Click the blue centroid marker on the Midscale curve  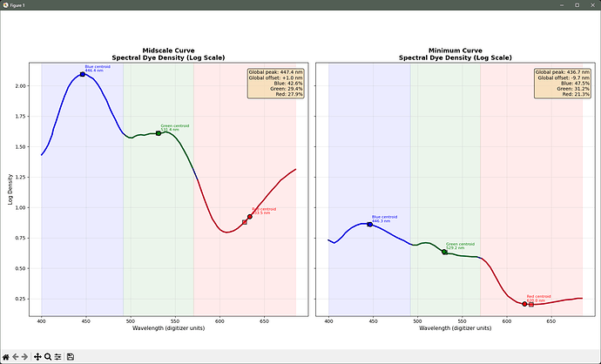pyautogui.click(x=83, y=74)
